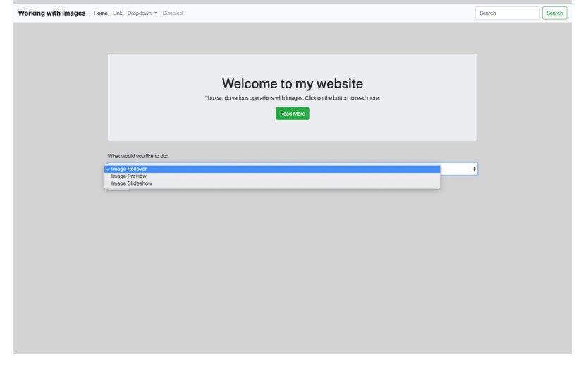This screenshot has width=588, height=367.
Task: Select Image Rollover option
Action: [x=272, y=169]
